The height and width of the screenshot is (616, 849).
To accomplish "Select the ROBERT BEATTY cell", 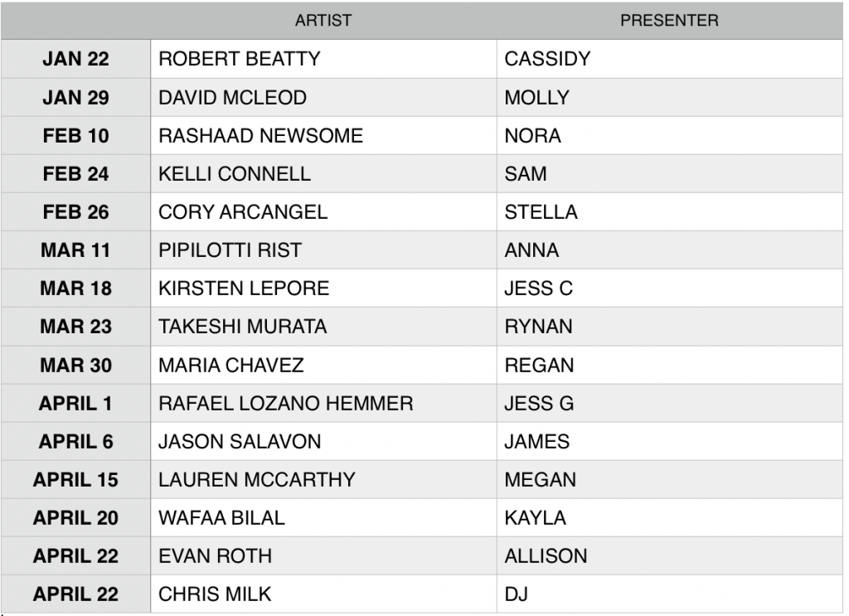I will [x=323, y=61].
